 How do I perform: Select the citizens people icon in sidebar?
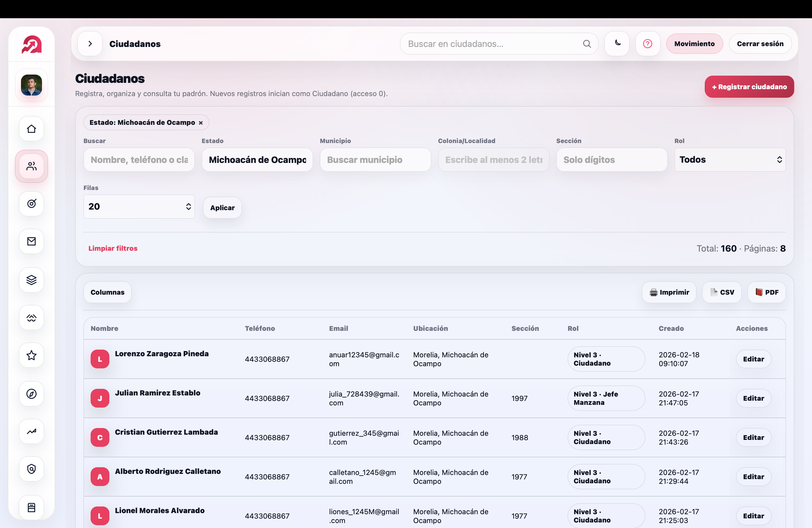(31, 166)
